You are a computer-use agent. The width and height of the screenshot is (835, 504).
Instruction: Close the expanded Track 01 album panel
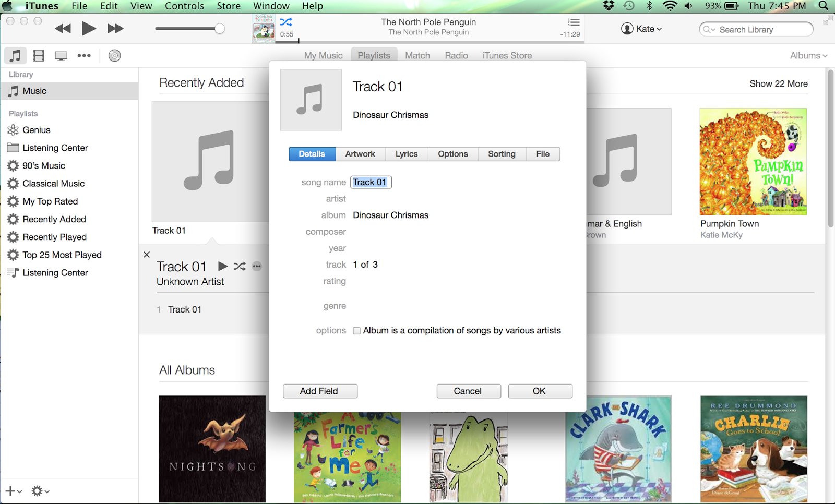coord(147,255)
